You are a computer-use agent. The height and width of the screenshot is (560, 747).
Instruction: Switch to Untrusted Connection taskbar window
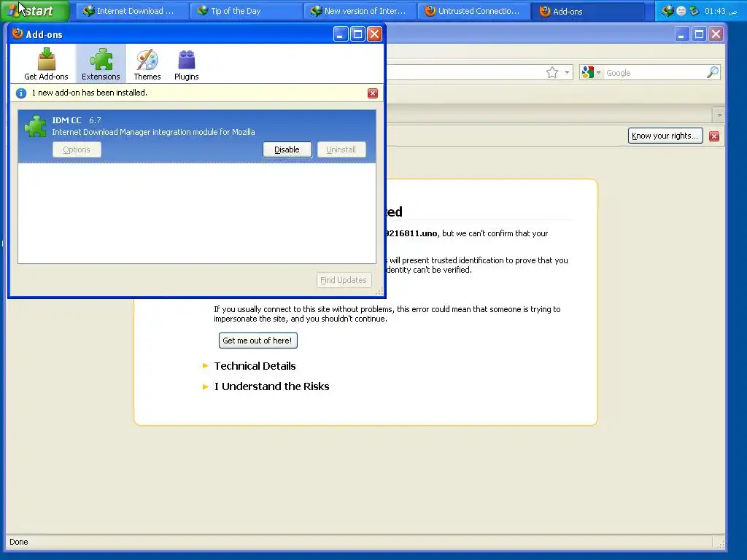[x=473, y=11]
